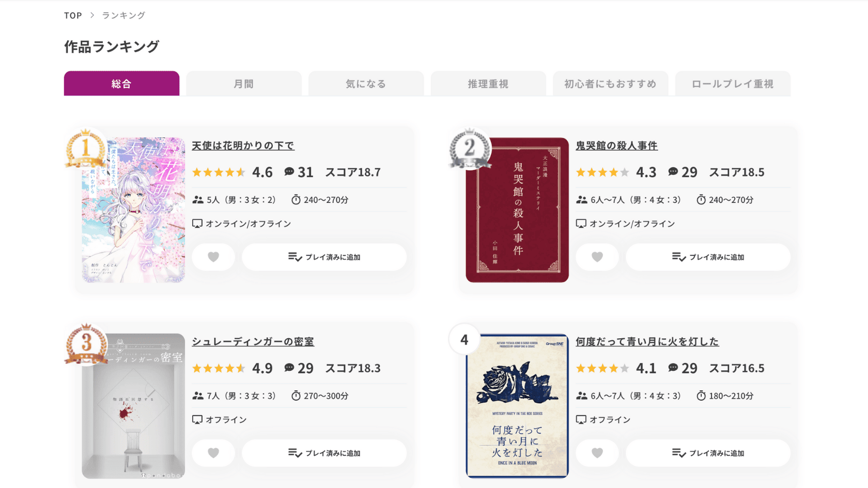Show the 初心者にもおすすめ tab

tap(610, 84)
